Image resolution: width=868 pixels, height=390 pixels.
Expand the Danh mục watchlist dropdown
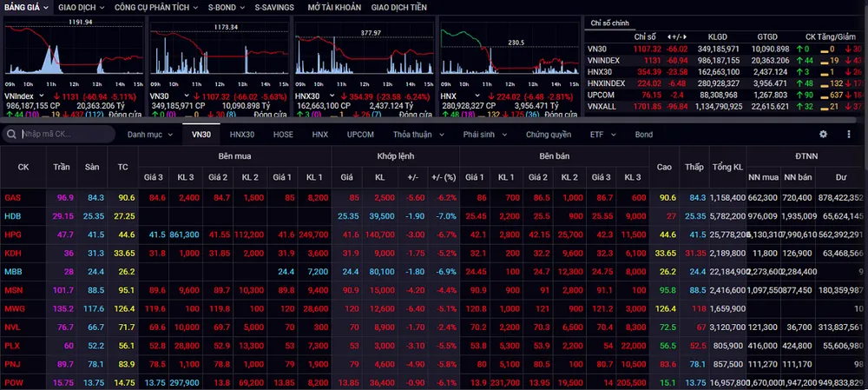150,135
